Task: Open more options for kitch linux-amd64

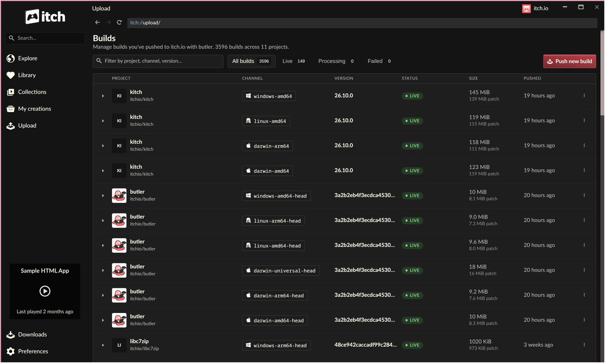Action: click(x=585, y=121)
